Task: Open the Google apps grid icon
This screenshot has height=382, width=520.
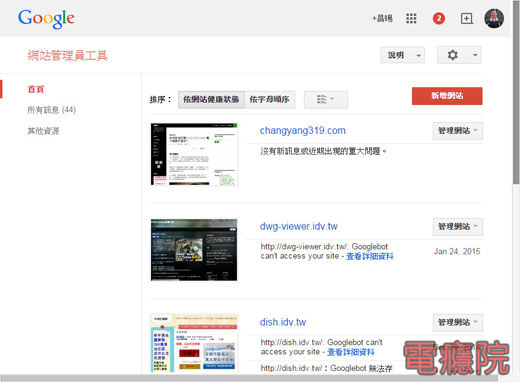Action: 411,18
